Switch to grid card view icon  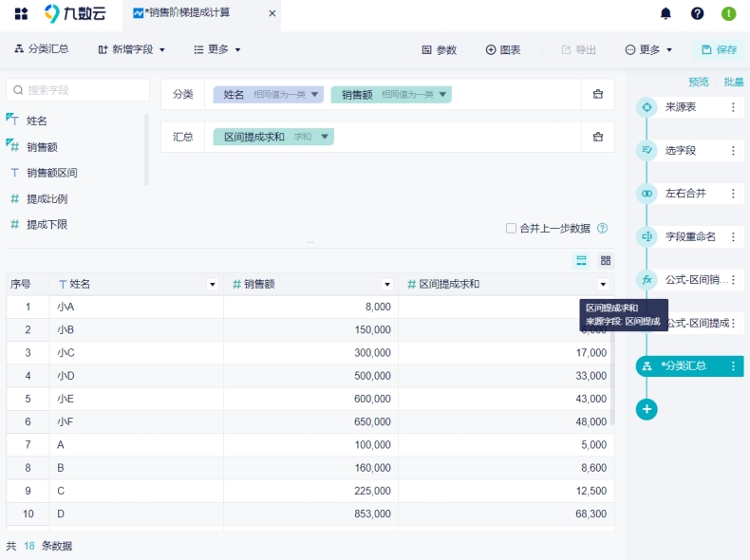(x=606, y=260)
